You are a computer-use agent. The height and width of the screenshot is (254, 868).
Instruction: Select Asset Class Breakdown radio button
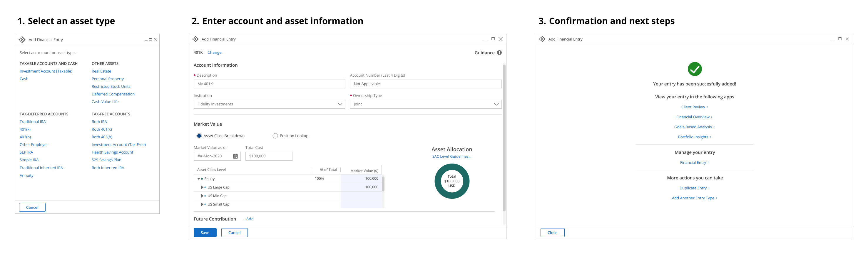click(199, 136)
